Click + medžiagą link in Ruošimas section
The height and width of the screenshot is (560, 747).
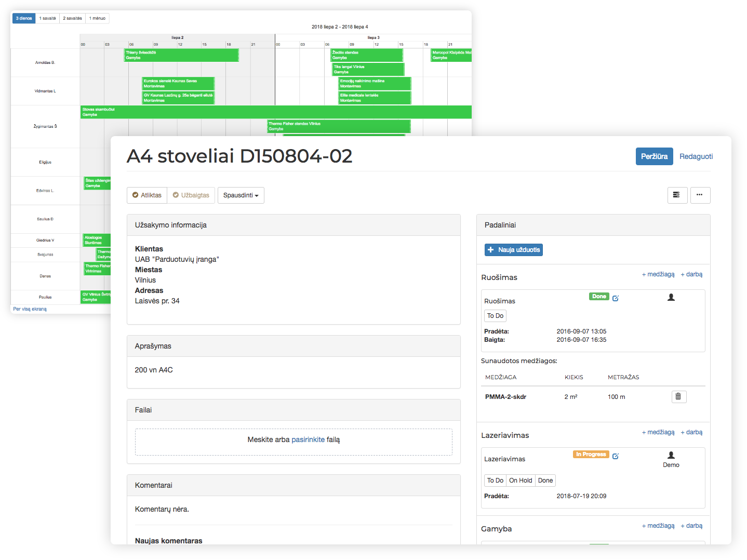tap(658, 274)
